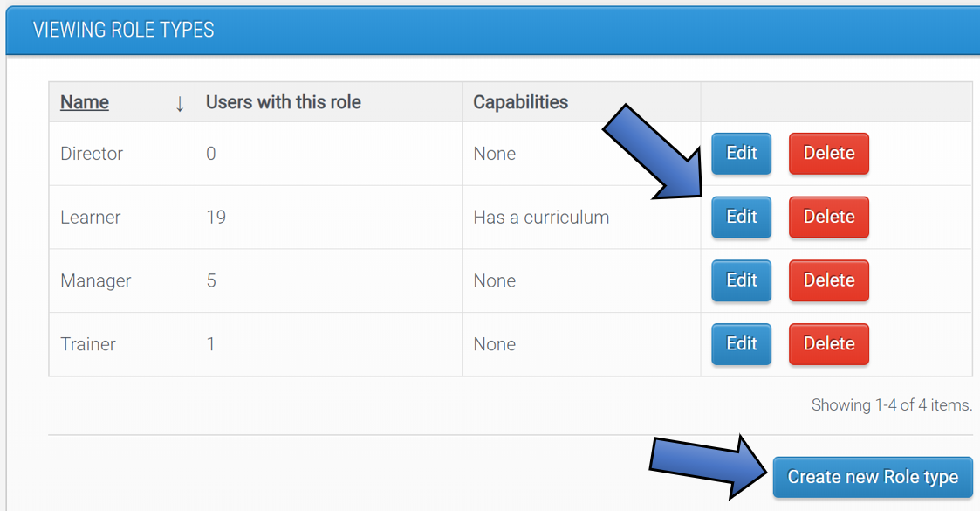Sort the table by the Name column
980x511 pixels.
click(84, 102)
